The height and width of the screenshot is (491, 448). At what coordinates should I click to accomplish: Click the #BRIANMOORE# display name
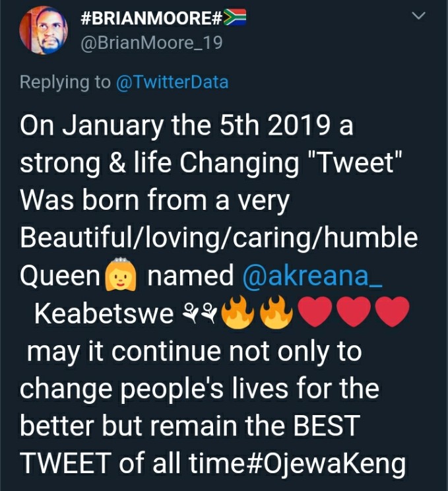[x=152, y=18]
